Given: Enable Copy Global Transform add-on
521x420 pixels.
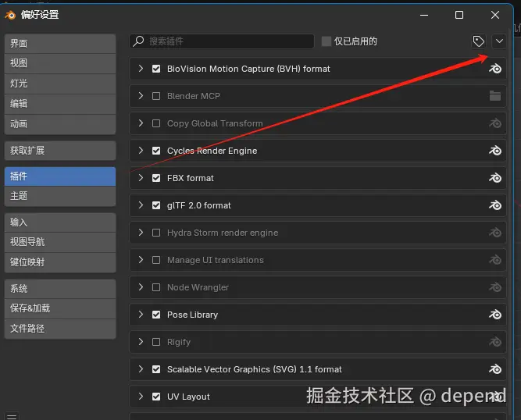Looking at the screenshot, I should 156,123.
